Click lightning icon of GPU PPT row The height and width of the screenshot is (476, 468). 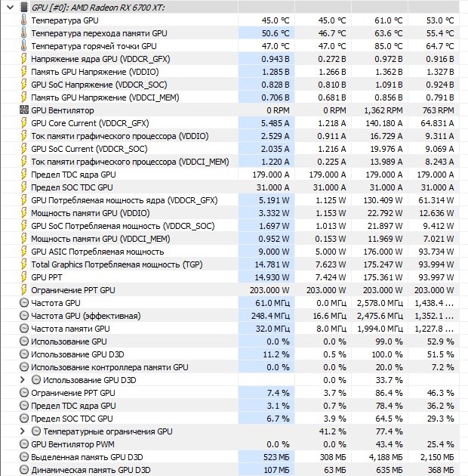pyautogui.click(x=23, y=277)
